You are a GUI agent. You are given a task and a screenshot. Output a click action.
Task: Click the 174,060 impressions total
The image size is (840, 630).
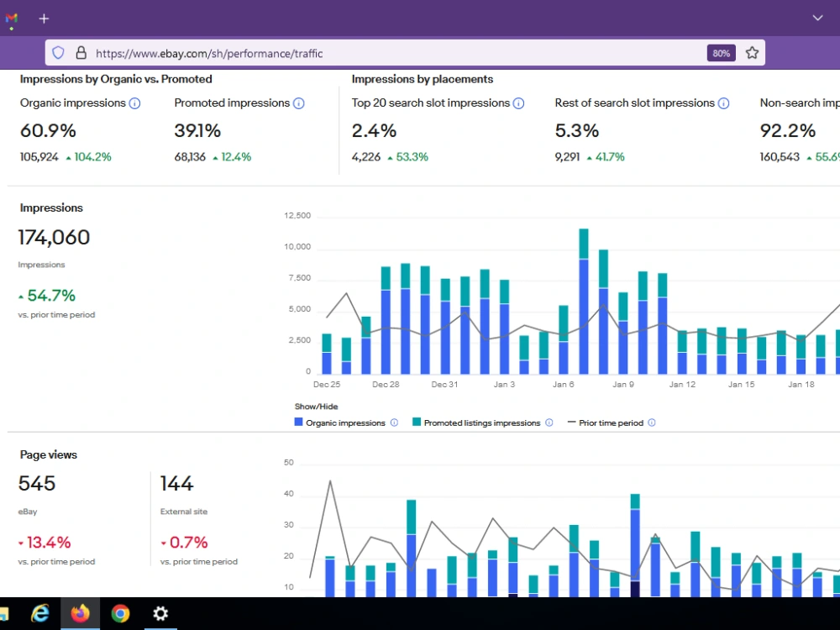54,238
